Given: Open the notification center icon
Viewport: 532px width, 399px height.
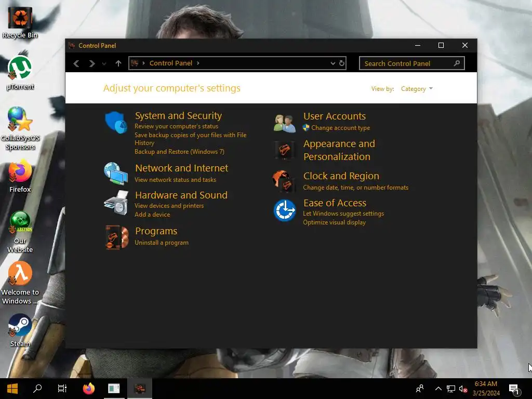Looking at the screenshot, I should coord(514,389).
